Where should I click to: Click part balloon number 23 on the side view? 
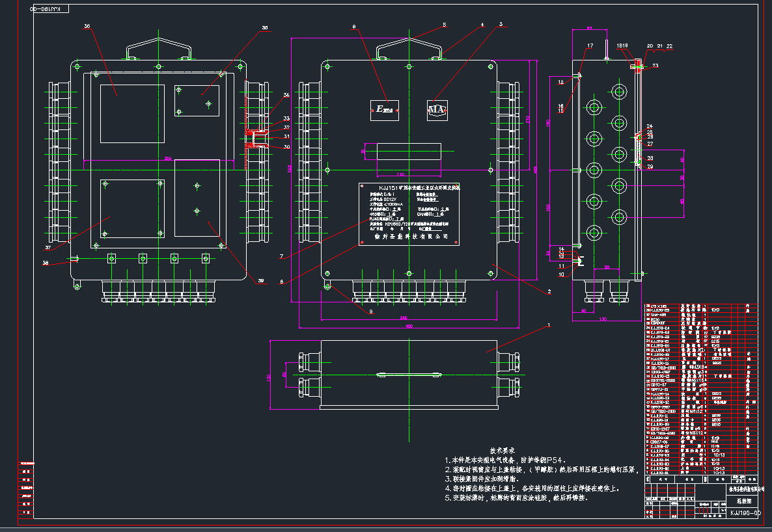coord(655,66)
